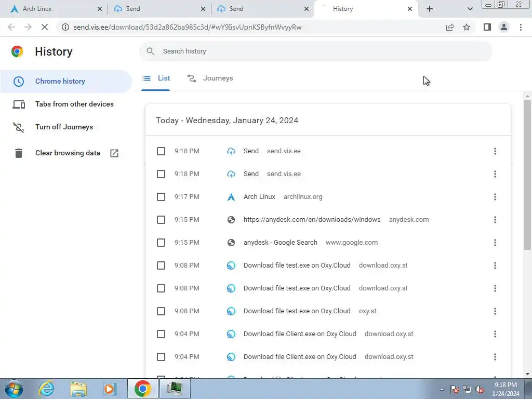Go back with the back arrow
The height and width of the screenshot is (399, 532).
point(11,27)
